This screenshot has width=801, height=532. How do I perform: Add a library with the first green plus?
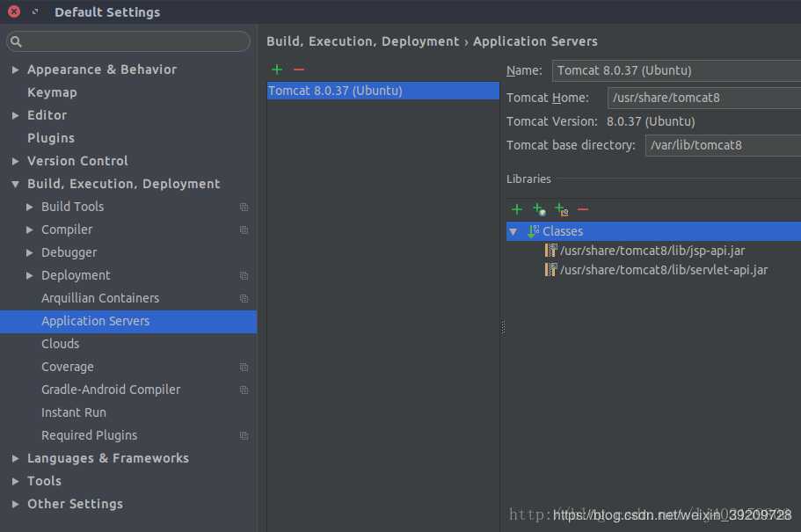516,209
